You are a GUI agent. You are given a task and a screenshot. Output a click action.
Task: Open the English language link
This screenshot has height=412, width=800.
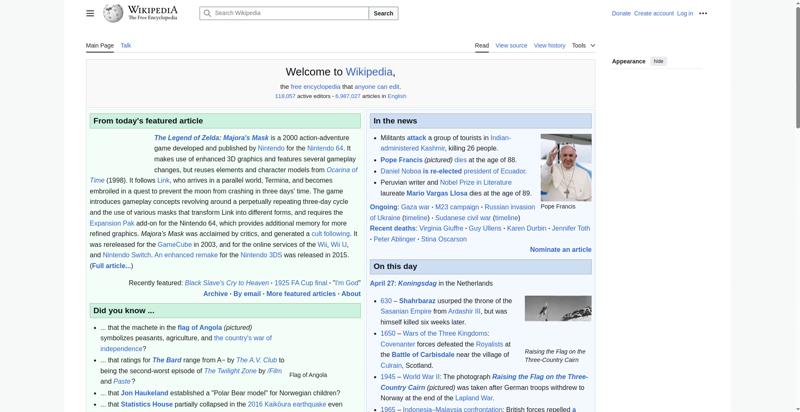[396, 96]
